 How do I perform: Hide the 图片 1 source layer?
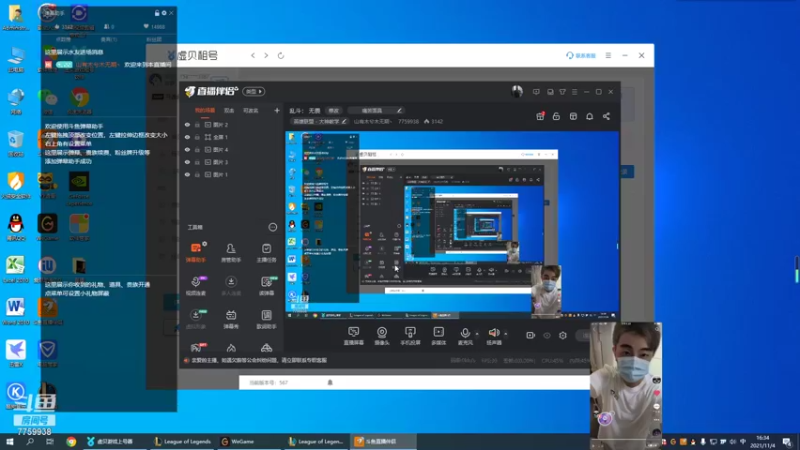[187, 174]
